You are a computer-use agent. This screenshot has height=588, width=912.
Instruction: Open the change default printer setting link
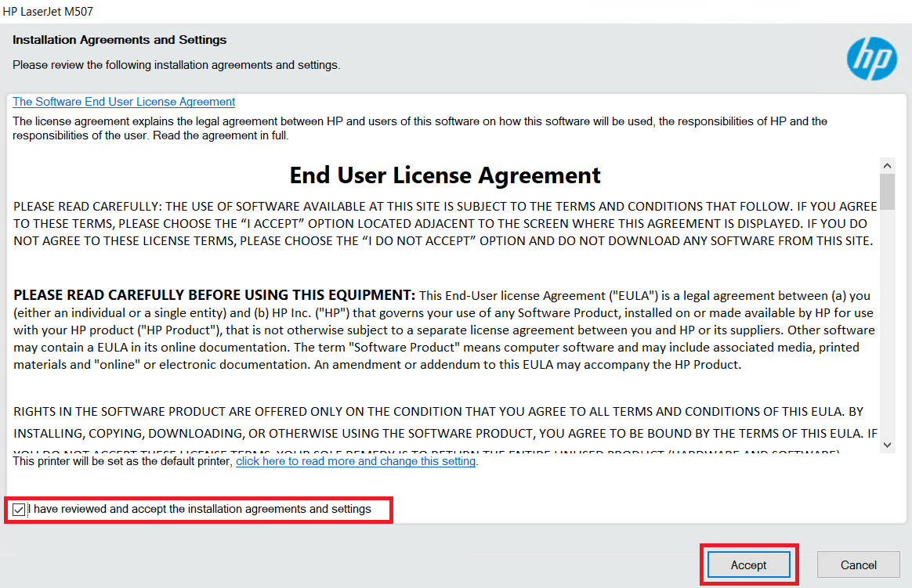coord(356,461)
